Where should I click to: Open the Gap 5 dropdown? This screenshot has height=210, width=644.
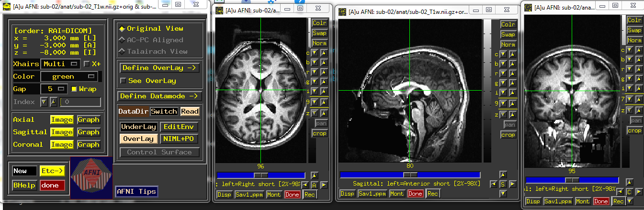55,89
